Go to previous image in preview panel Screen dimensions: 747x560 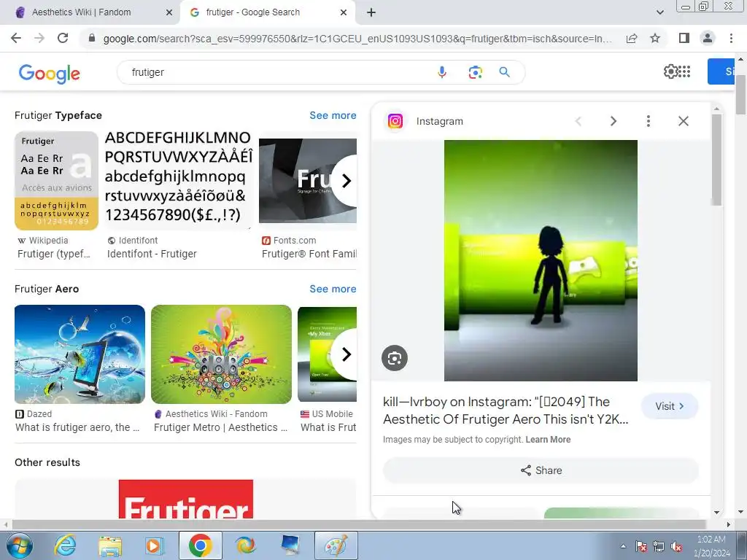tap(578, 121)
